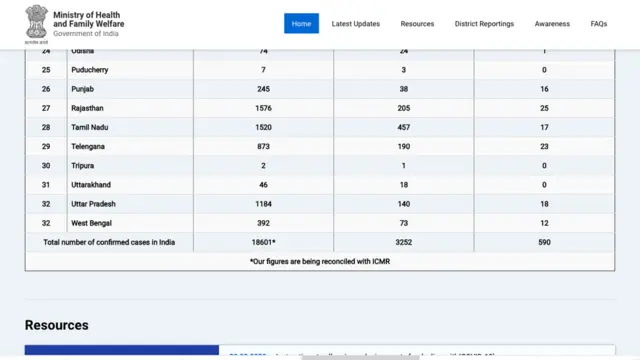This screenshot has width=640, height=360.
Task: Click the ICMR reconciliation footnote
Action: (x=320, y=262)
